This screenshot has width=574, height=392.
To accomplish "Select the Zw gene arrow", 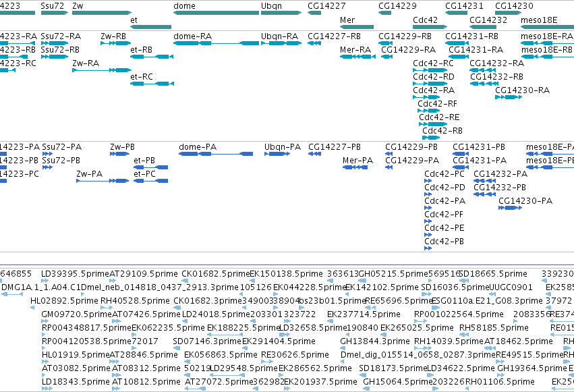I will [102, 13].
